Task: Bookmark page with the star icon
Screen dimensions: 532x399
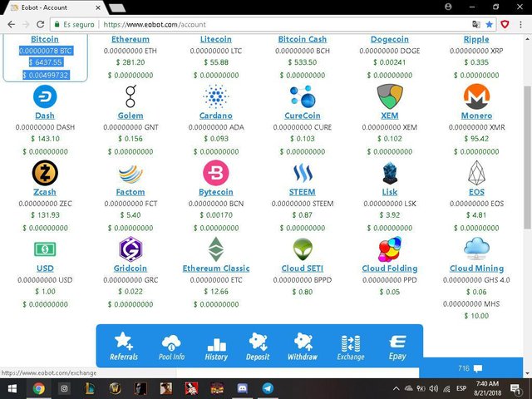Action: [489, 24]
